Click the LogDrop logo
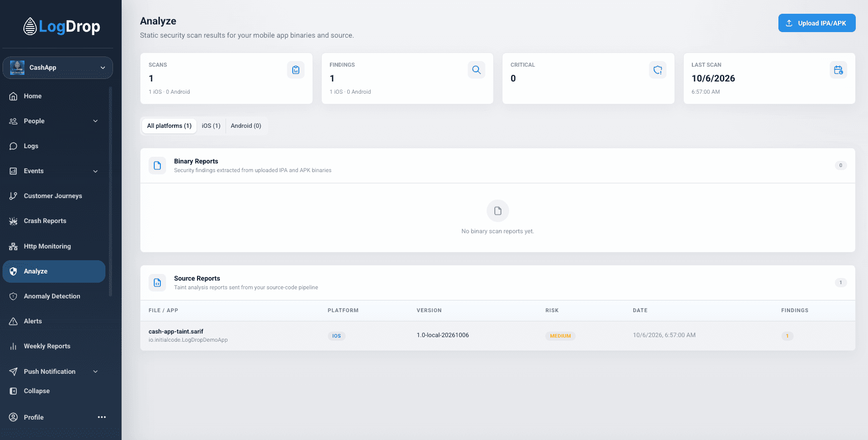 [x=62, y=26]
